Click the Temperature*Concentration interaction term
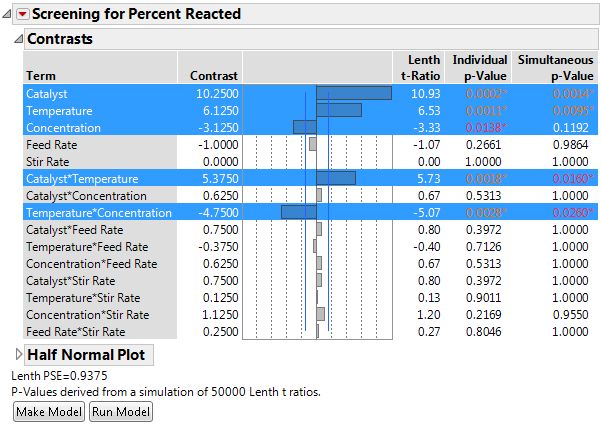Image resolution: width=601 pixels, height=425 pixels. pos(98,213)
